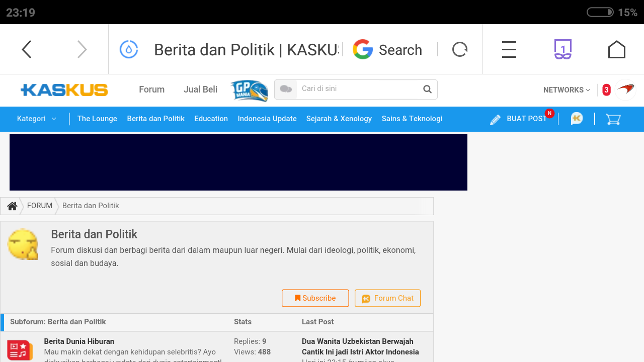The width and height of the screenshot is (644, 362).
Task: Open the Berita Dunia Hiburan subforum link
Action: pyautogui.click(x=79, y=341)
